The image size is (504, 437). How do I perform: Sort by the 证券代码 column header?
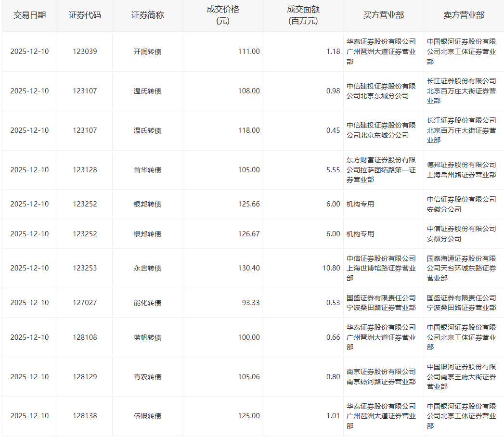click(x=85, y=15)
